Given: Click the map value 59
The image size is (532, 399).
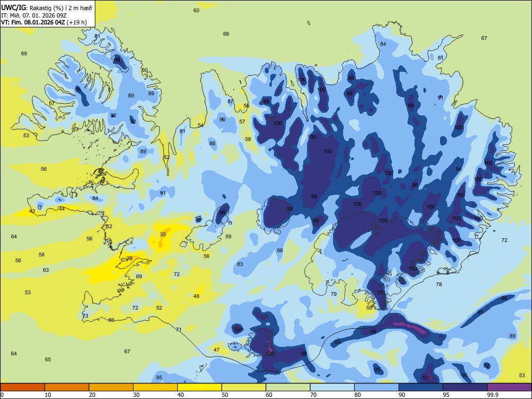Looking at the screenshot, I should (x=228, y=237).
